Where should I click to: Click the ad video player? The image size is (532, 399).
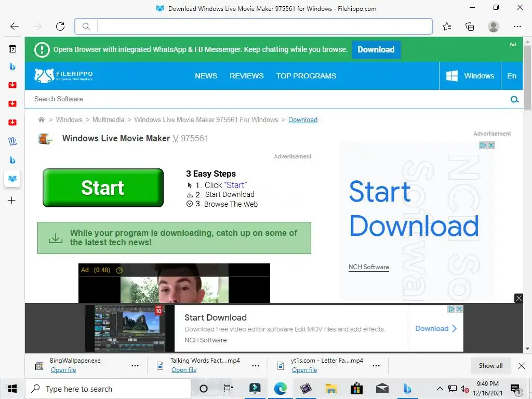(174, 283)
